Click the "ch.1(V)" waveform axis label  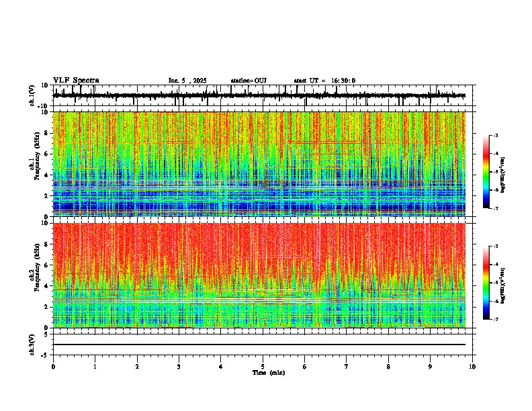tap(32, 95)
